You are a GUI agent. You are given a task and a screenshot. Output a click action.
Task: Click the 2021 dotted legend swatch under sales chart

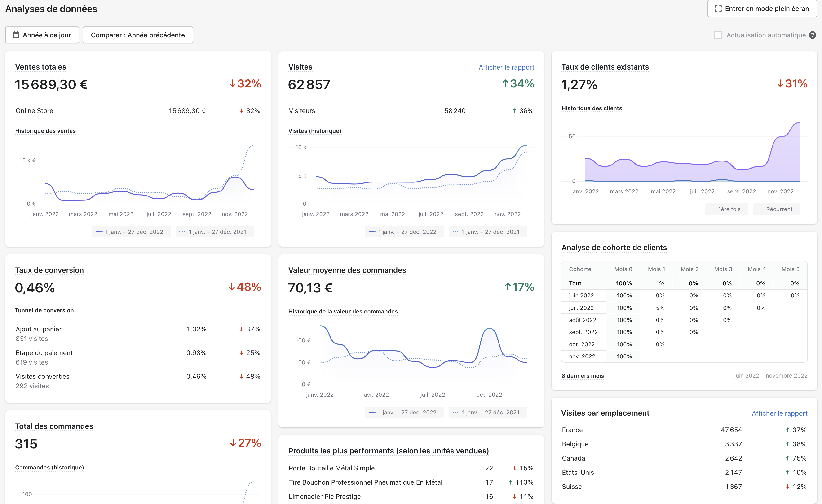tap(182, 232)
